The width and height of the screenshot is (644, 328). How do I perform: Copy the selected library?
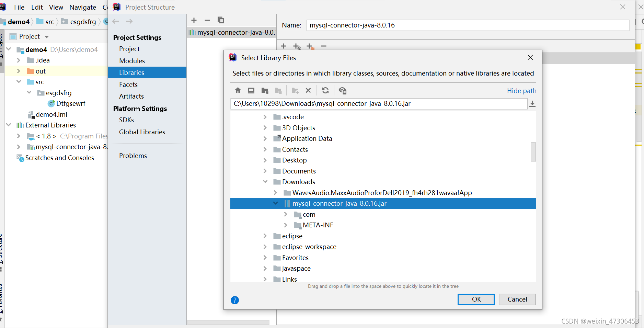tap(221, 20)
